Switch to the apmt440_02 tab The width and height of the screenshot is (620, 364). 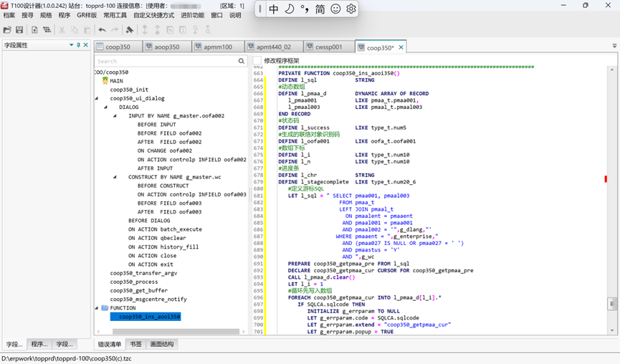tap(274, 47)
